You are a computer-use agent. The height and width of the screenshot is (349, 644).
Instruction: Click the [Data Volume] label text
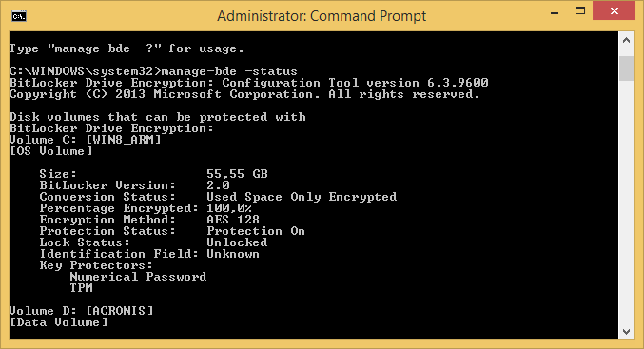[x=58, y=322]
